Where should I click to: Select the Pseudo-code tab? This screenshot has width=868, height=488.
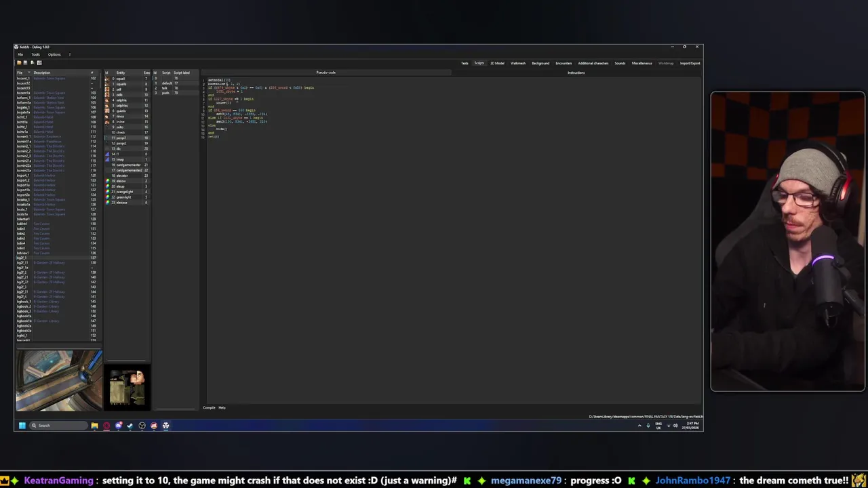point(326,73)
